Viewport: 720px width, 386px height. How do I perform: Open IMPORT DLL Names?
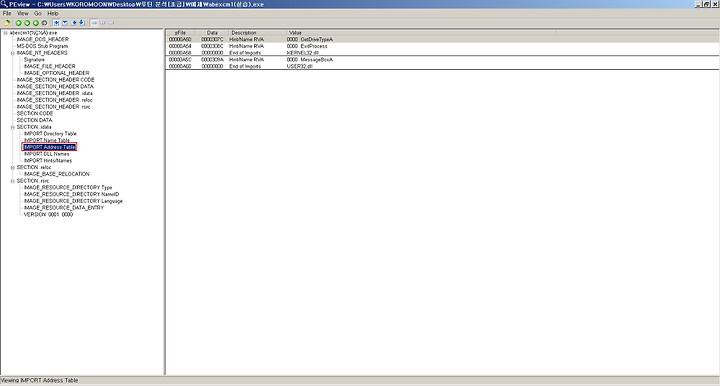(x=47, y=154)
